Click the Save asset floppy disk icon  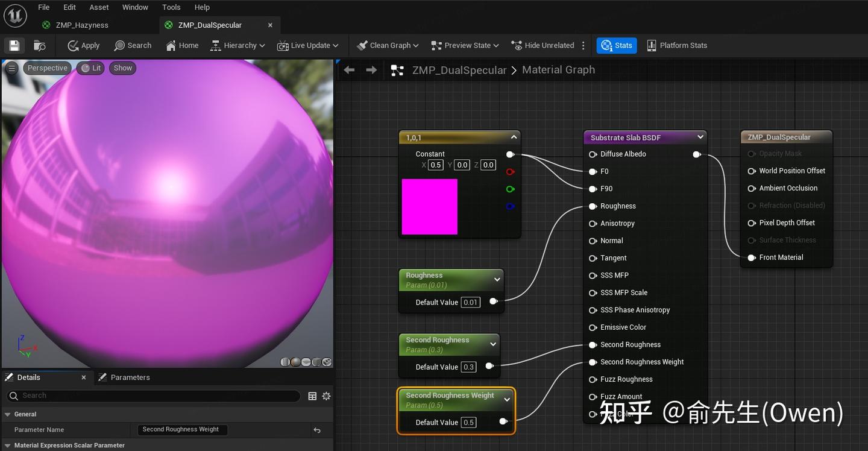14,45
